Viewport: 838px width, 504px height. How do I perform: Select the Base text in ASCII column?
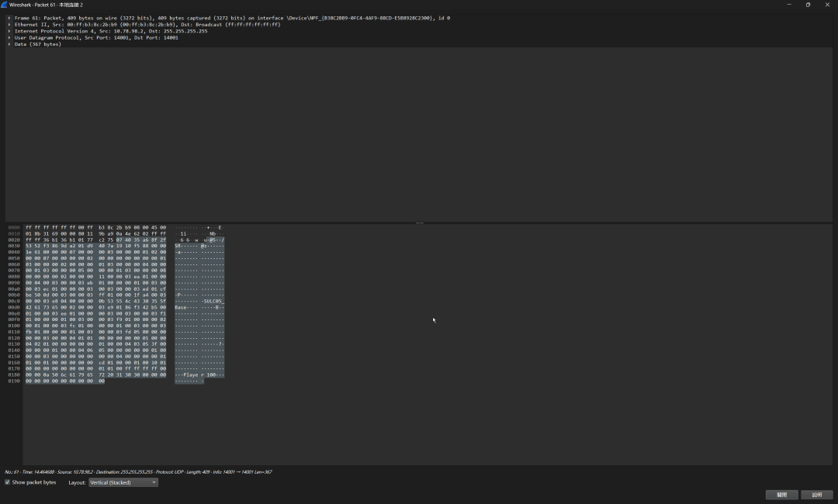(181, 308)
